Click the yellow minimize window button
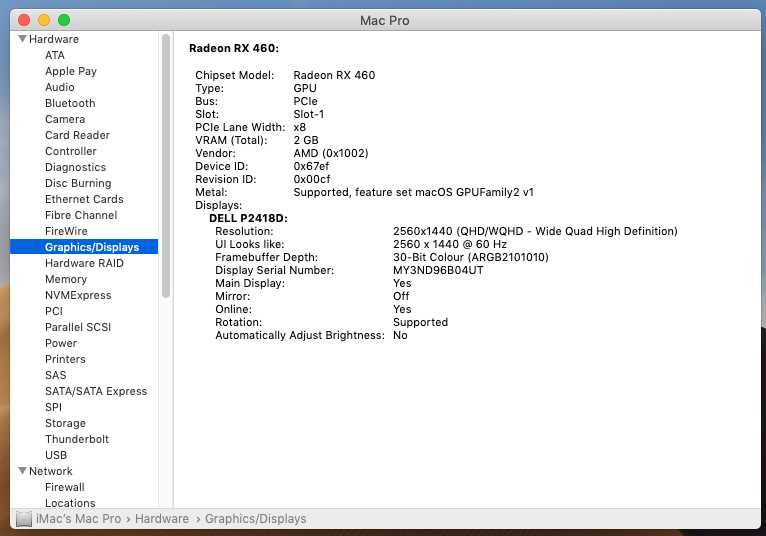Screen dimensions: 766x536 click(44, 20)
